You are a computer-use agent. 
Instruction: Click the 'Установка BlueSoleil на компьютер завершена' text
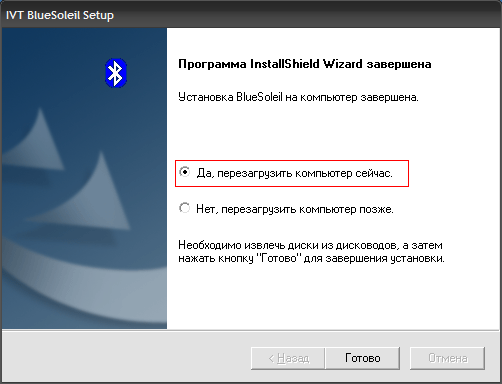point(298,97)
